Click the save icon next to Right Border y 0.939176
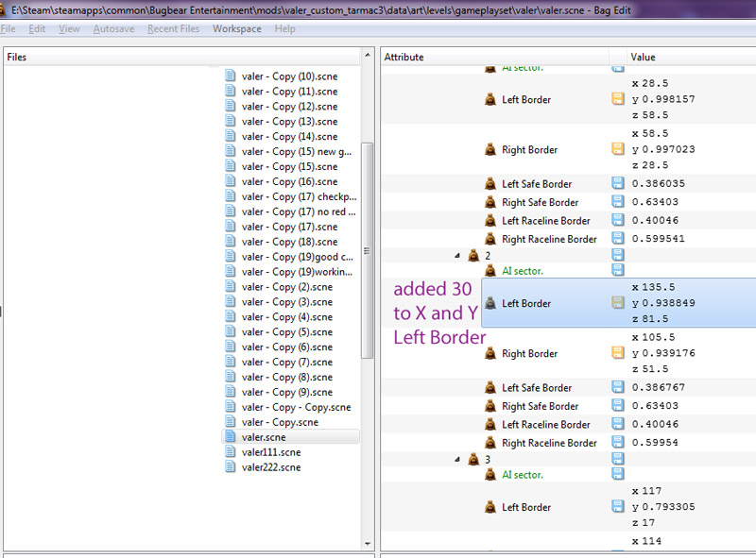This screenshot has height=558, width=756. [618, 353]
